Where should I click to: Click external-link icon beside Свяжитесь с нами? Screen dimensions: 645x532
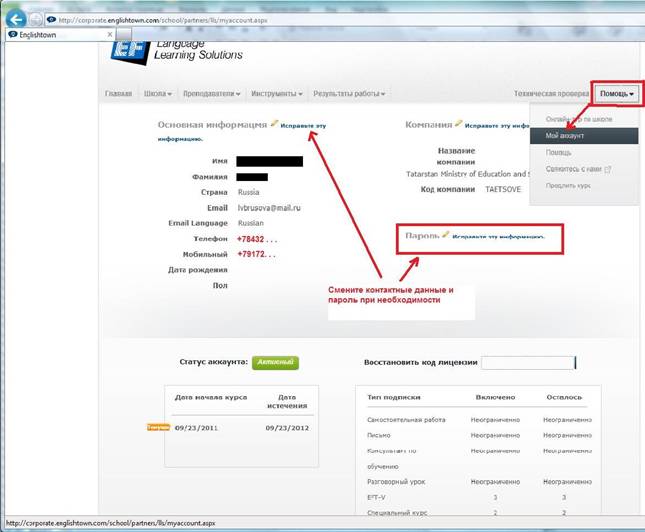(x=608, y=169)
